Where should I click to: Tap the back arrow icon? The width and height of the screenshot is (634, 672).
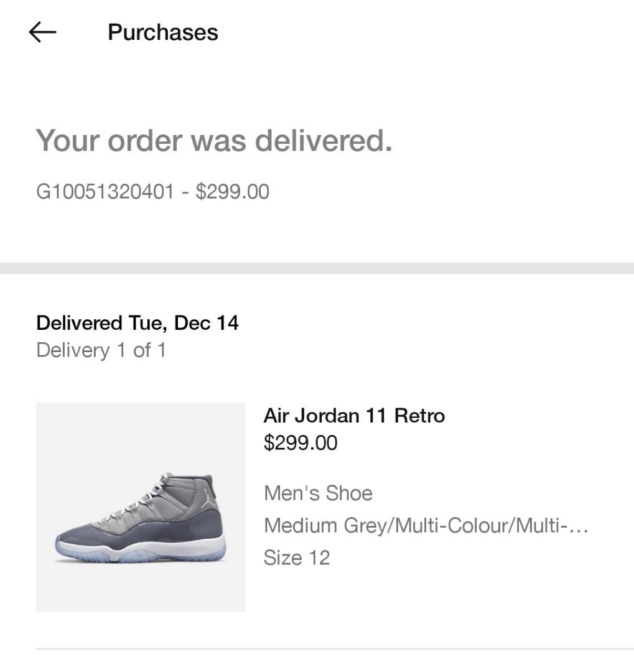click(42, 32)
